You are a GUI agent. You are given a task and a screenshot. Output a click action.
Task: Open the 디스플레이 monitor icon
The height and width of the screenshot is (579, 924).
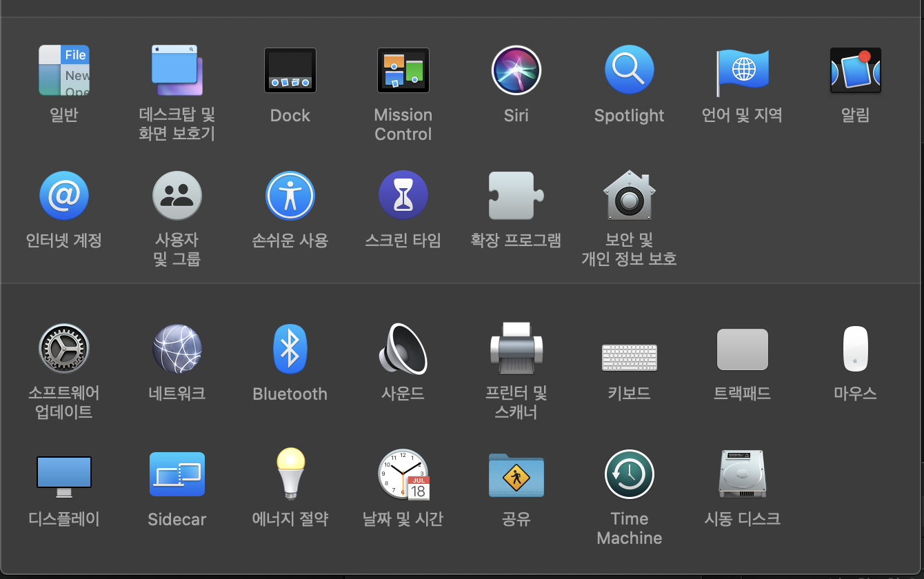(64, 476)
